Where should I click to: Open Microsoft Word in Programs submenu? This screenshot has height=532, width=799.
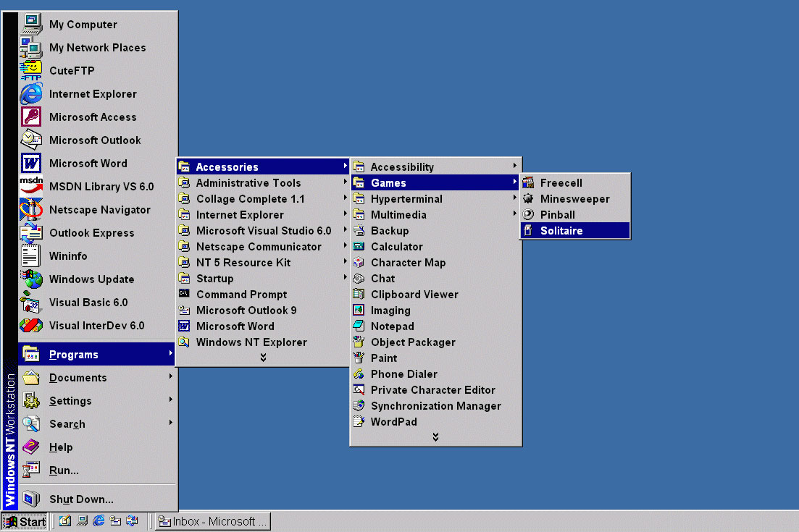point(263,326)
